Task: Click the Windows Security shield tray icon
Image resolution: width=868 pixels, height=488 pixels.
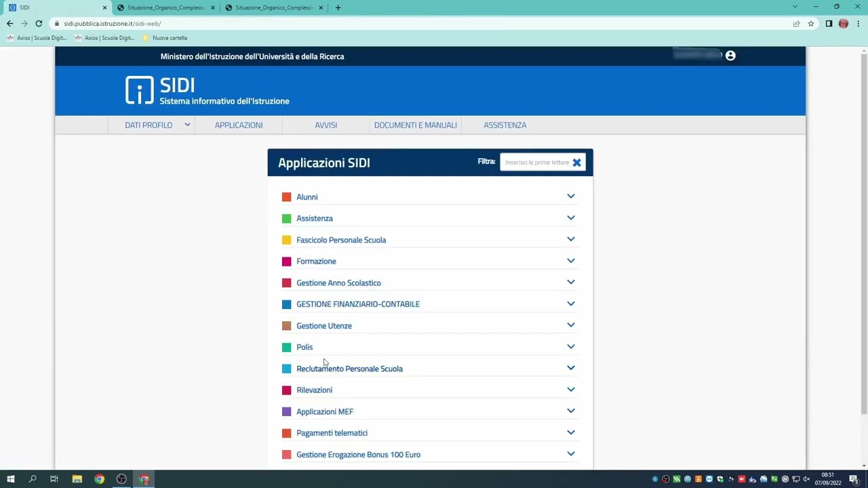Action: point(720,479)
